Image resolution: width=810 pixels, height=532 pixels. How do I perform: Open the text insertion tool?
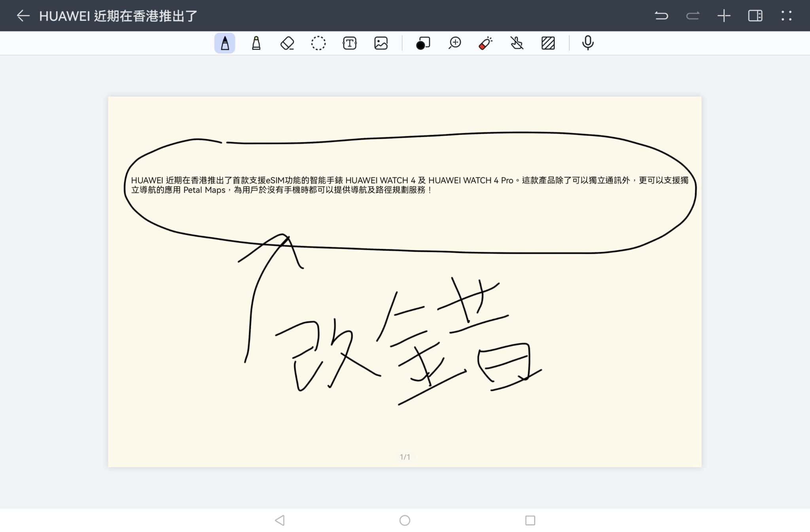350,43
